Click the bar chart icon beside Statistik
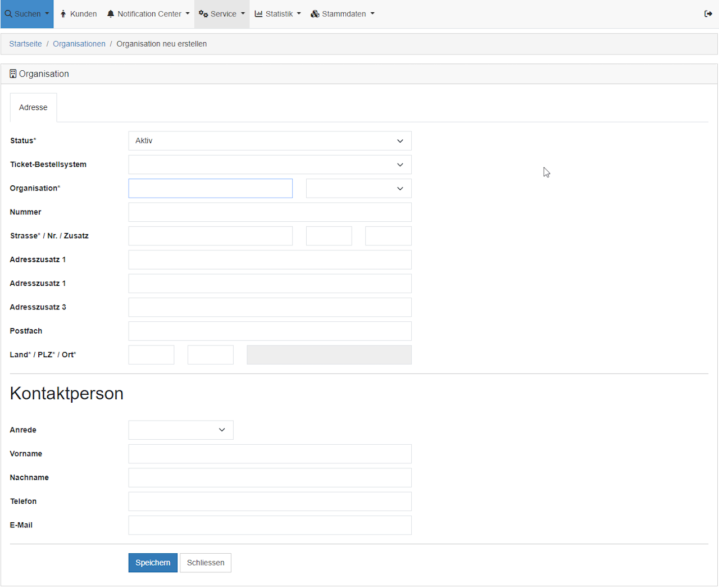The height and width of the screenshot is (588, 719). (x=258, y=14)
